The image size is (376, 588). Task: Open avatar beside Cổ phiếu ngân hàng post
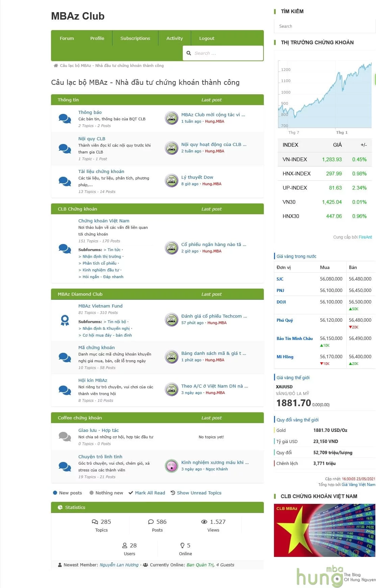click(172, 248)
